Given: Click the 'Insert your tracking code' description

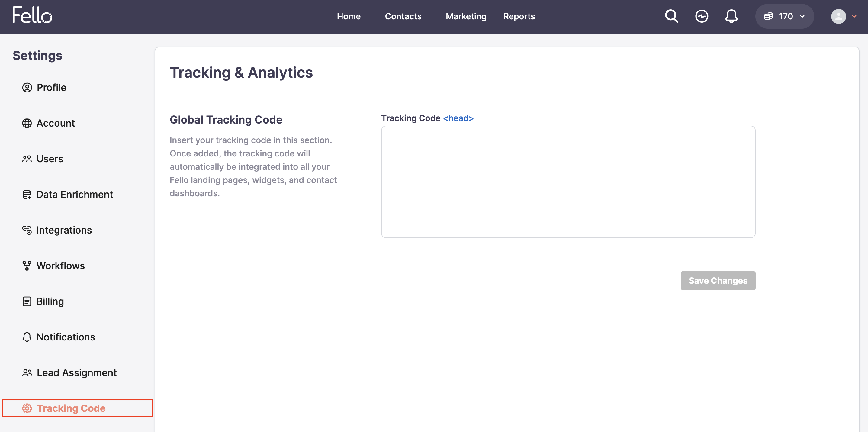Looking at the screenshot, I should (253, 167).
